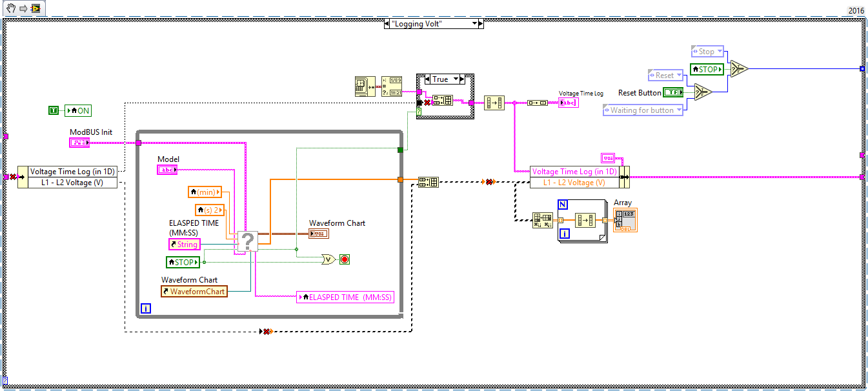Viewport: 868px width, 391px height.
Task: Click the Model string control terminal
Action: [168, 169]
